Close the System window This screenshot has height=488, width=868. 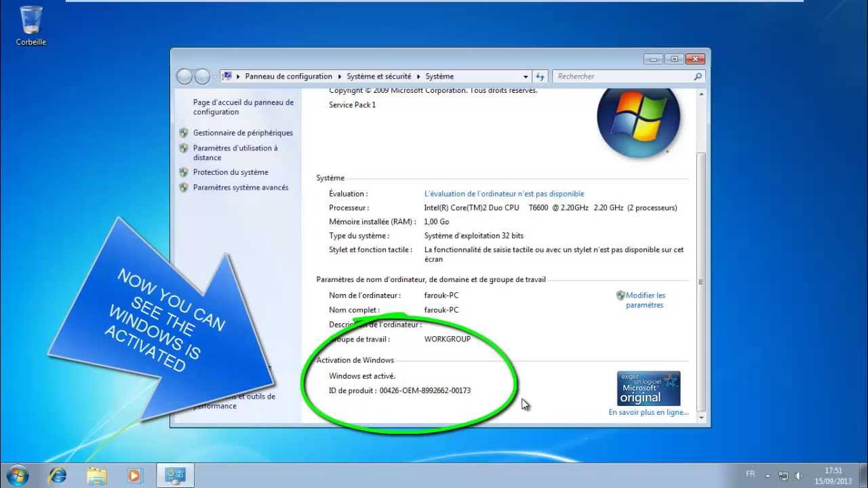tap(695, 59)
